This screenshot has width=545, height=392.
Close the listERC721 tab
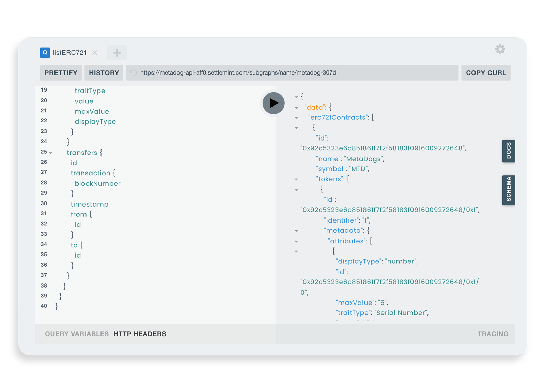(94, 53)
